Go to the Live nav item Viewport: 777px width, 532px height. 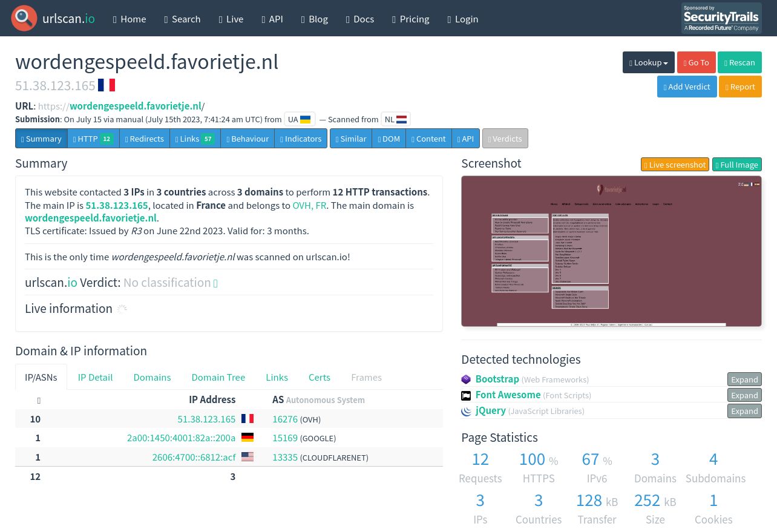pos(231,19)
